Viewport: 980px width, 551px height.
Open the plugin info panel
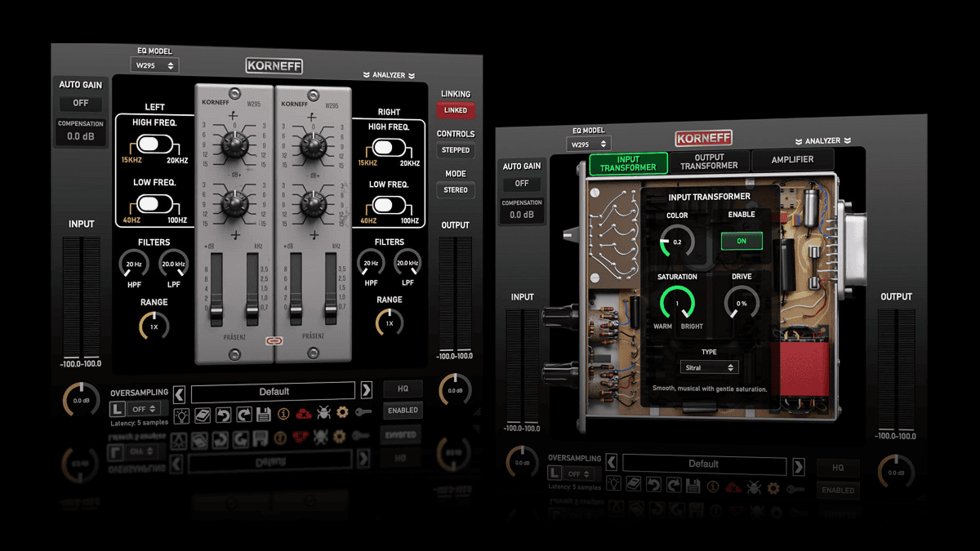point(283,413)
